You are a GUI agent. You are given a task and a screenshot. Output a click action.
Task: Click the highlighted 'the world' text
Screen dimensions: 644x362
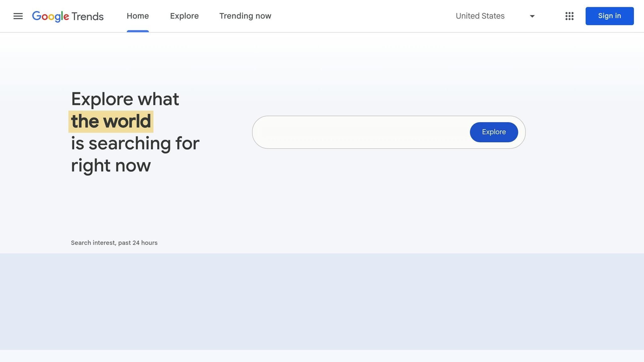coord(111,121)
